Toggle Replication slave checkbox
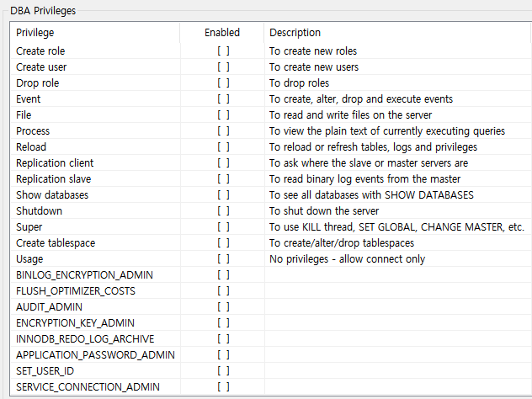Viewport: 532px width, 399px height. [x=223, y=178]
